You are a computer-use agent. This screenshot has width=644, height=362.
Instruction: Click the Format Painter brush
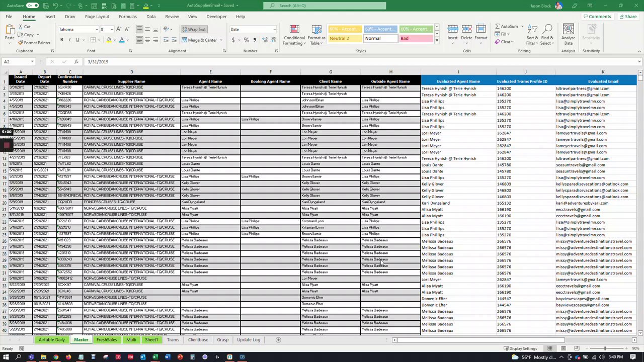pos(20,43)
